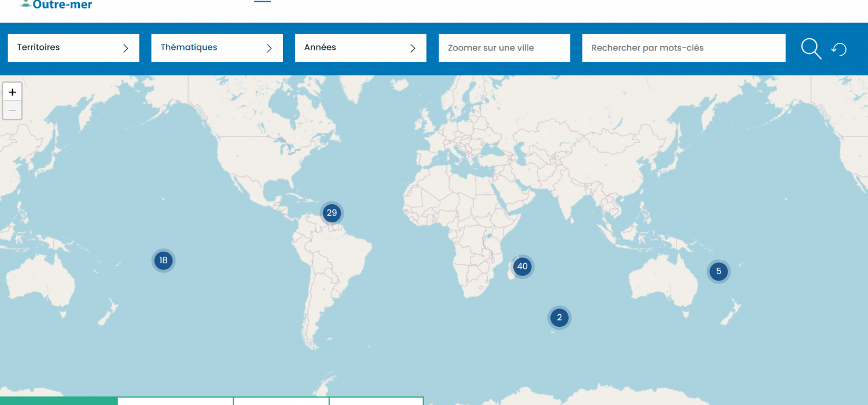Image resolution: width=868 pixels, height=405 pixels.
Task: Open the cluster marker labeled 18
Action: coord(163,260)
